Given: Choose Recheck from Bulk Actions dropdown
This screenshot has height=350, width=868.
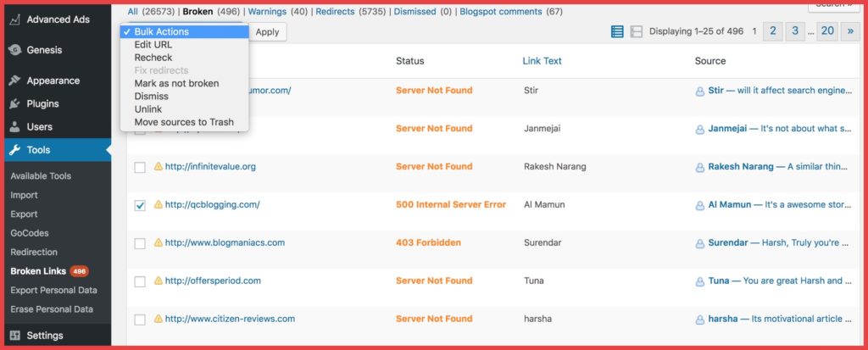Looking at the screenshot, I should click(153, 58).
